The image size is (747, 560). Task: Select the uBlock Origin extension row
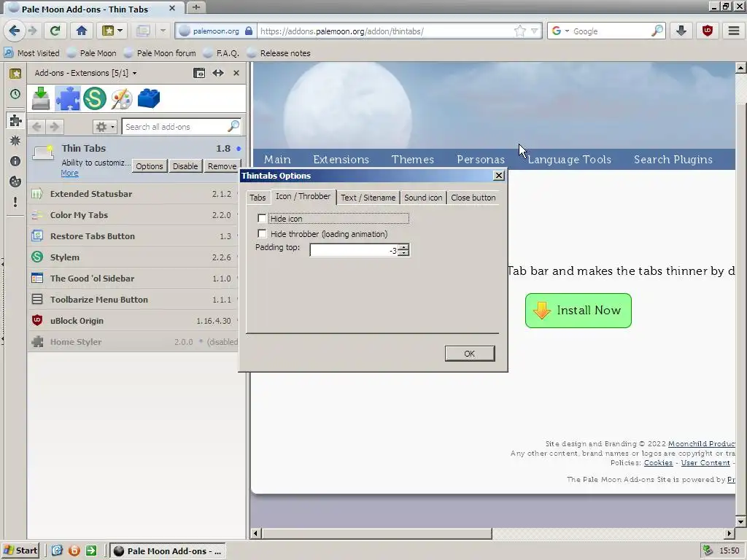click(133, 321)
